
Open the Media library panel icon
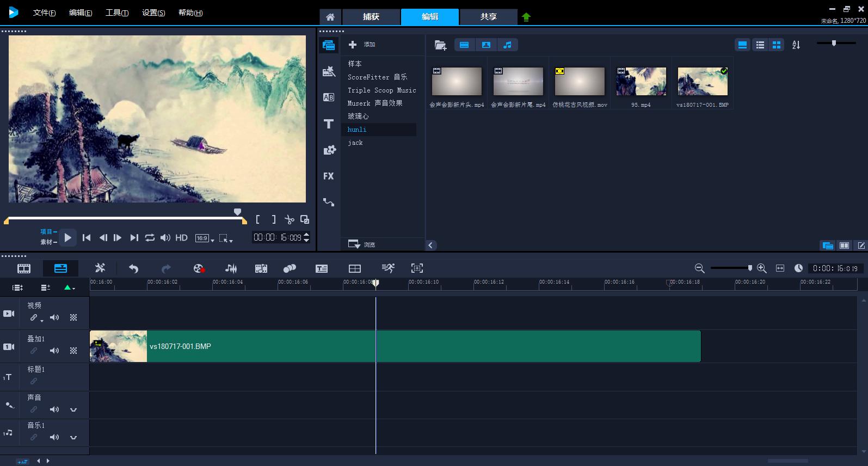[329, 45]
